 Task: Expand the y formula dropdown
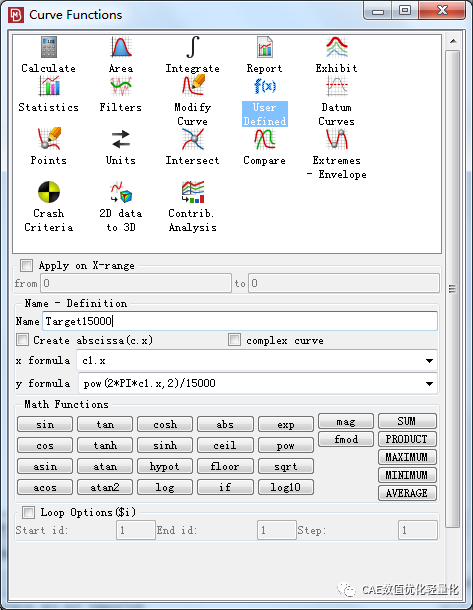coord(429,384)
